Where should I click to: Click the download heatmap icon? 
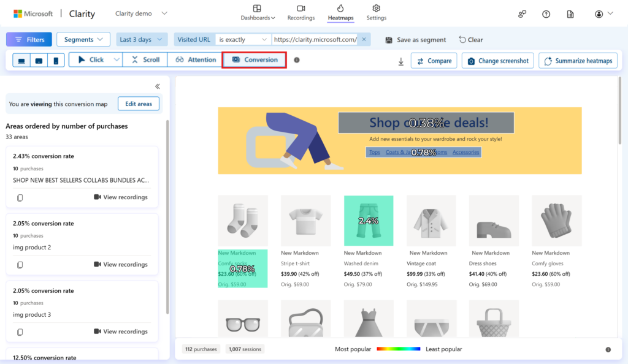[x=400, y=61]
